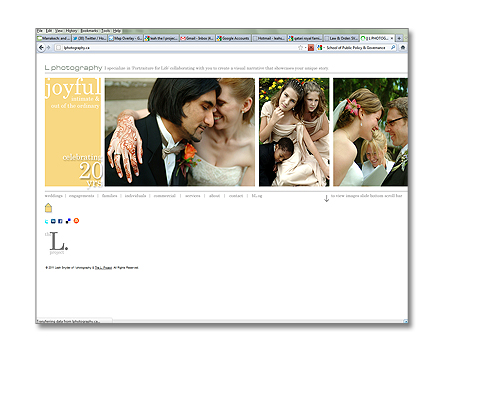Click the henna-hand couple photo
The width and height of the screenshot is (501, 419).
(x=180, y=132)
